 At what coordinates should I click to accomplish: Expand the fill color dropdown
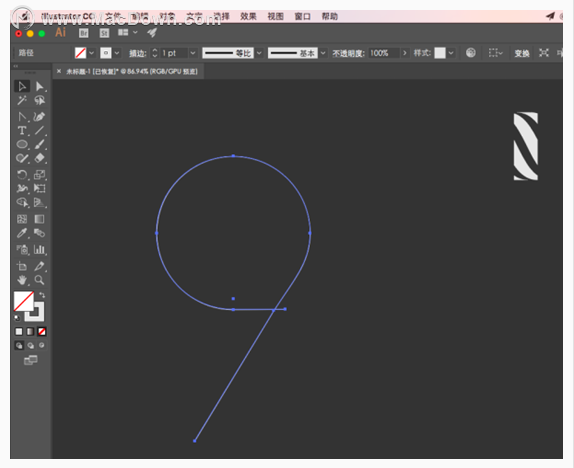[92, 53]
